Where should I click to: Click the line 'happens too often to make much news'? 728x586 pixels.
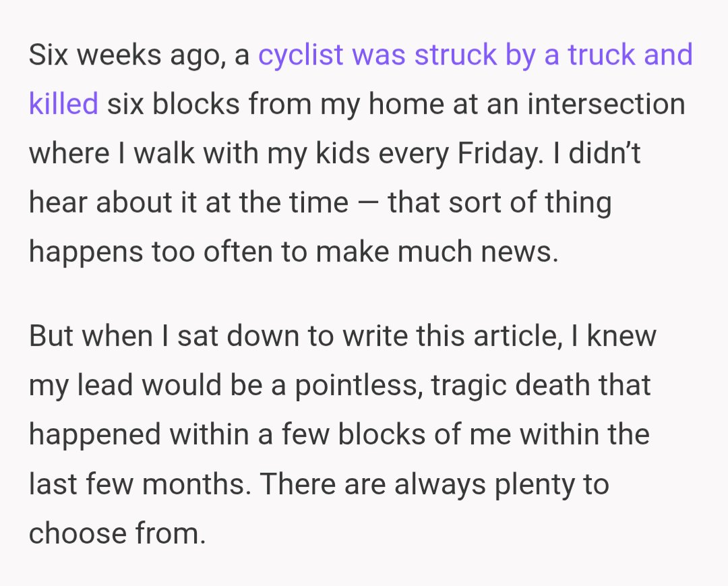click(294, 252)
